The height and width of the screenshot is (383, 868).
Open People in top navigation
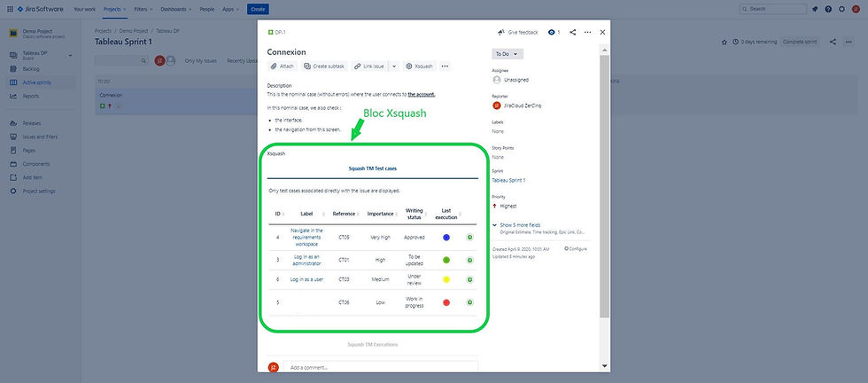pyautogui.click(x=207, y=10)
